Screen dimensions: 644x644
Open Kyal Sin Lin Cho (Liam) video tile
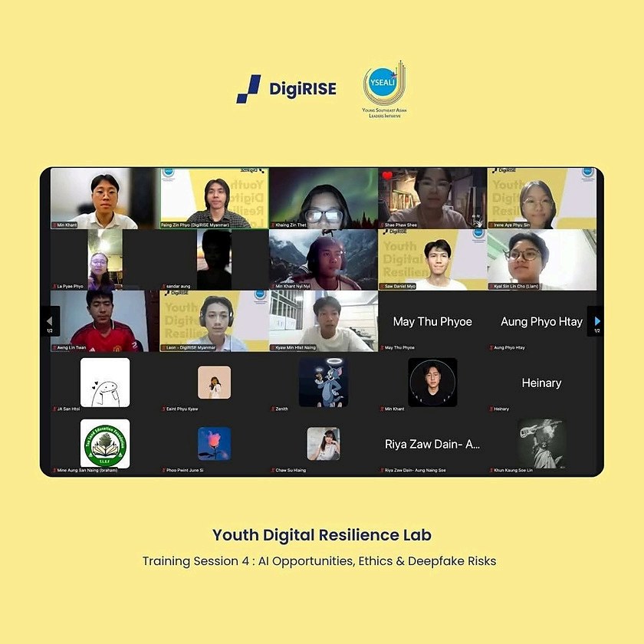[x=542, y=260]
